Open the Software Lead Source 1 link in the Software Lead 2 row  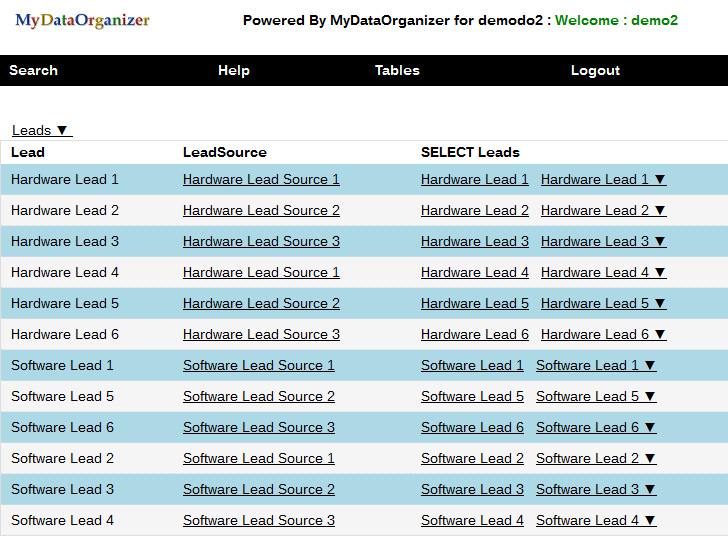coord(258,459)
